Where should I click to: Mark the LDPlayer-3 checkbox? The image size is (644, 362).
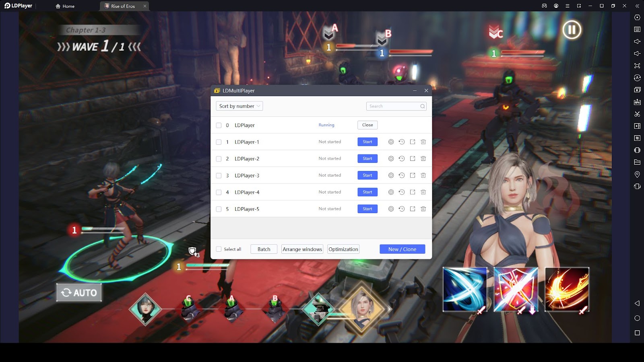219,176
